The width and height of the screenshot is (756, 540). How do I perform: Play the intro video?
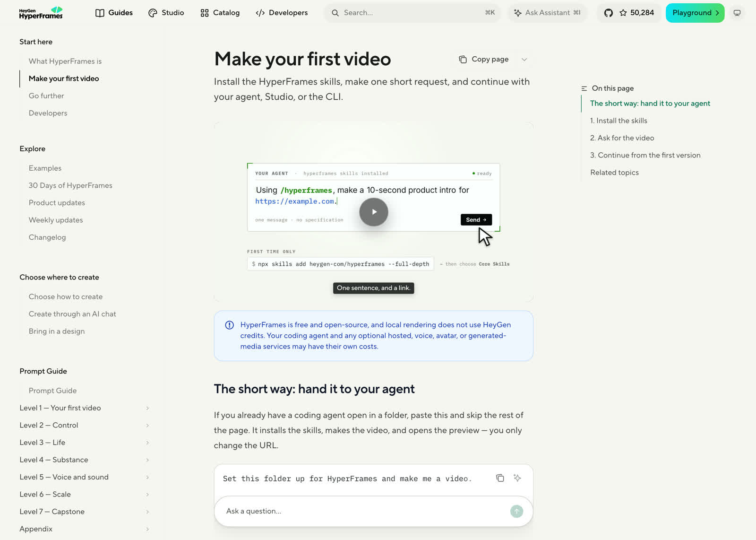click(373, 212)
